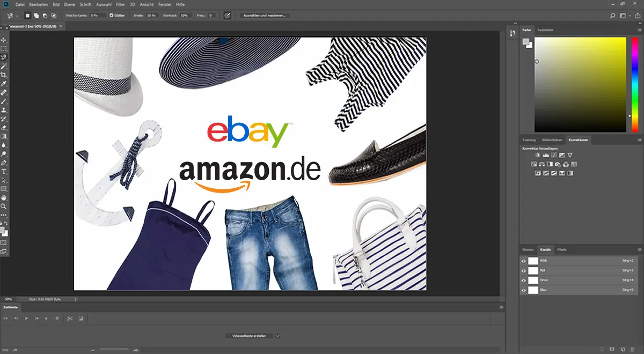Select the Crop tool
This screenshot has height=354, width=644.
pos(4,75)
